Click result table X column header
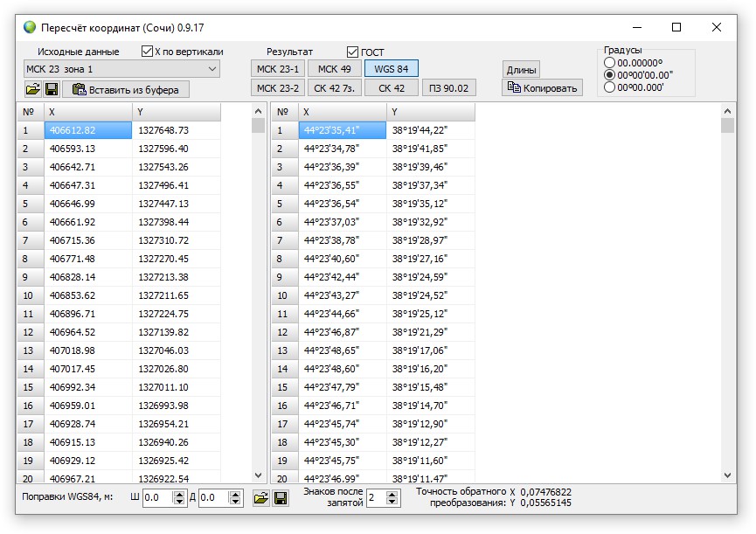The image size is (756, 534). (x=343, y=112)
